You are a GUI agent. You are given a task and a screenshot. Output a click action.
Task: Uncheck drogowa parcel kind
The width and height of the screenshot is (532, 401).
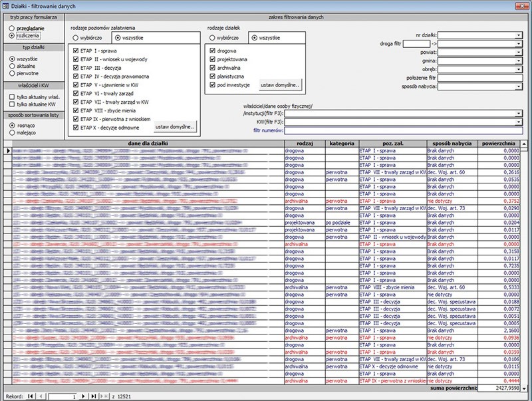point(212,51)
